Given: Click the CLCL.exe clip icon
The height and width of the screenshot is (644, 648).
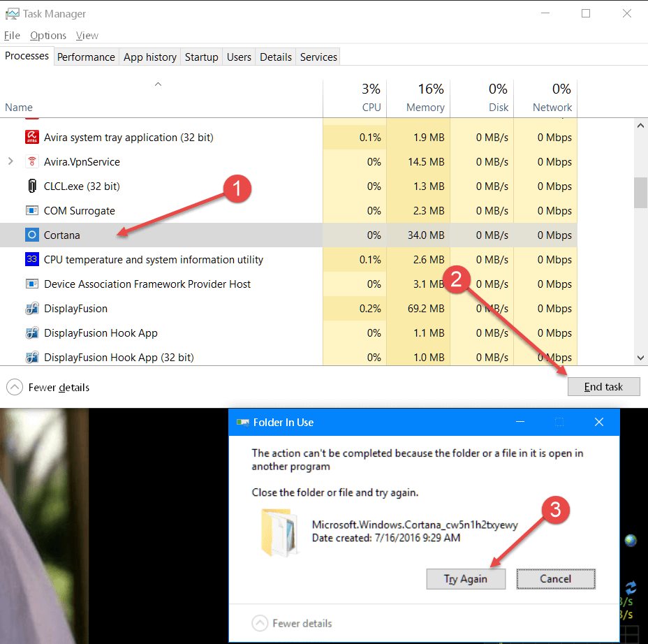Looking at the screenshot, I should [32, 186].
